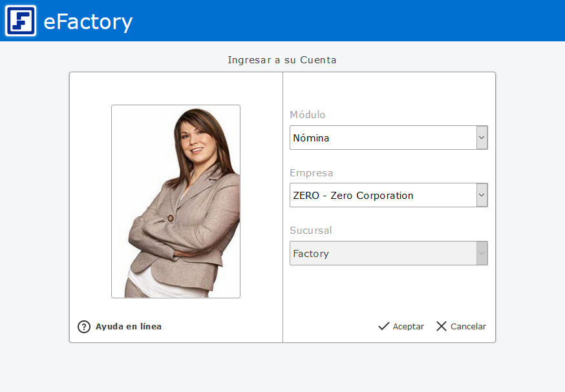The width and height of the screenshot is (565, 392).
Task: Click the ZERO - Zero Corporation company field
Action: pyautogui.click(x=383, y=195)
